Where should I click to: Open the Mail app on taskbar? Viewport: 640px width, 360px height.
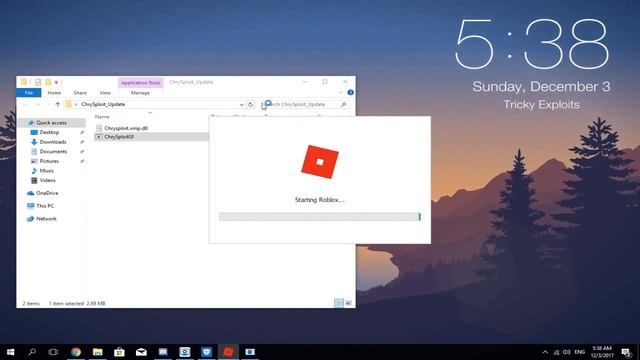(141, 352)
